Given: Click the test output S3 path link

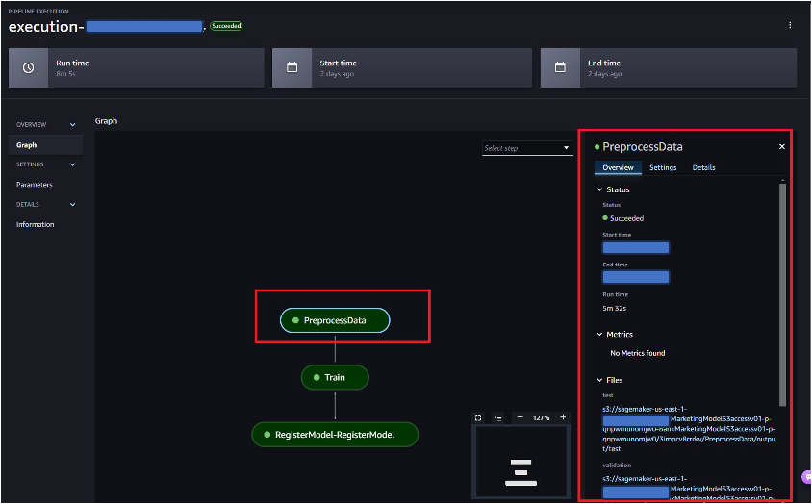Looking at the screenshot, I should point(689,429).
